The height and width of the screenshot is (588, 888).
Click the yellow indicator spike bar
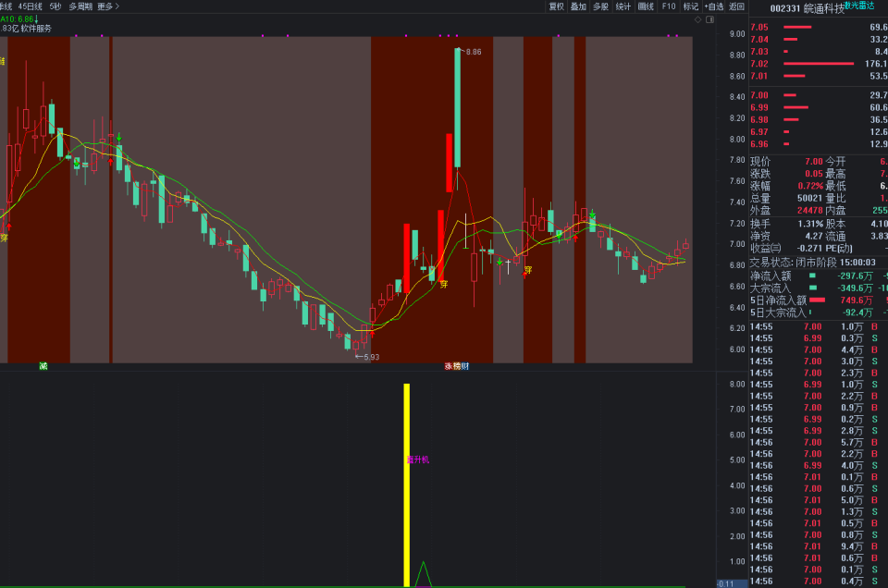[407, 485]
